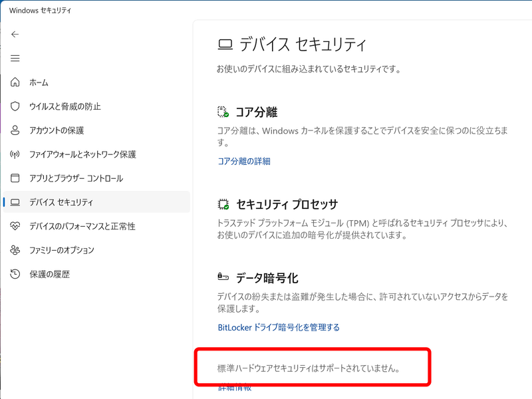532x399 pixels.
Task: Click the back arrow icon
Action: (15, 35)
